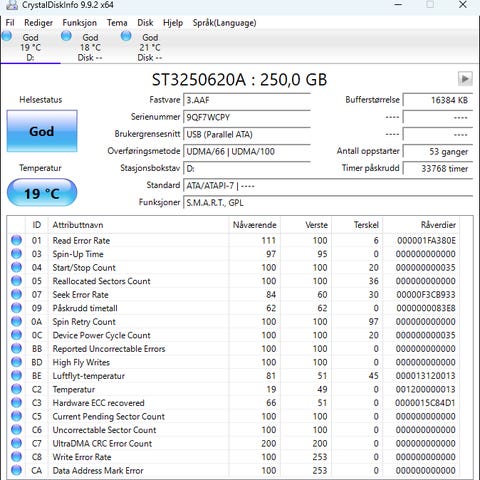Open the Tema menu
Screen dimensions: 480x480
click(117, 23)
